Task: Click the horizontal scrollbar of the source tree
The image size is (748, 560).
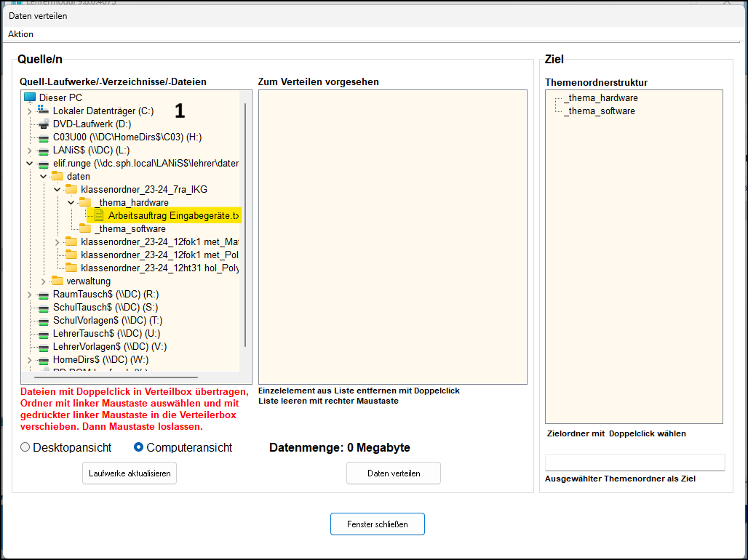Action: tap(116, 377)
